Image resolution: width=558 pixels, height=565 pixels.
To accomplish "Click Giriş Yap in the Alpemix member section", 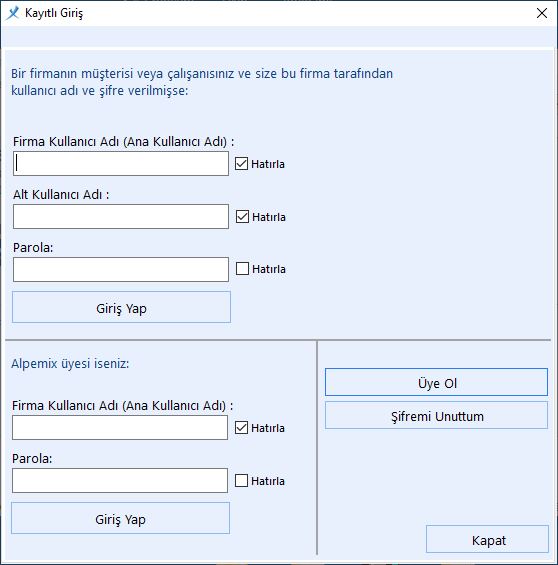I will coord(120,518).
